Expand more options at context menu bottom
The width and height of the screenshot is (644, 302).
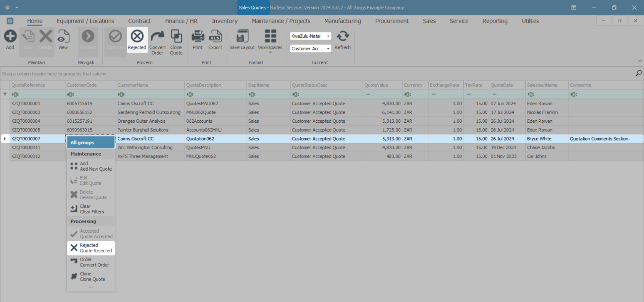91,287
